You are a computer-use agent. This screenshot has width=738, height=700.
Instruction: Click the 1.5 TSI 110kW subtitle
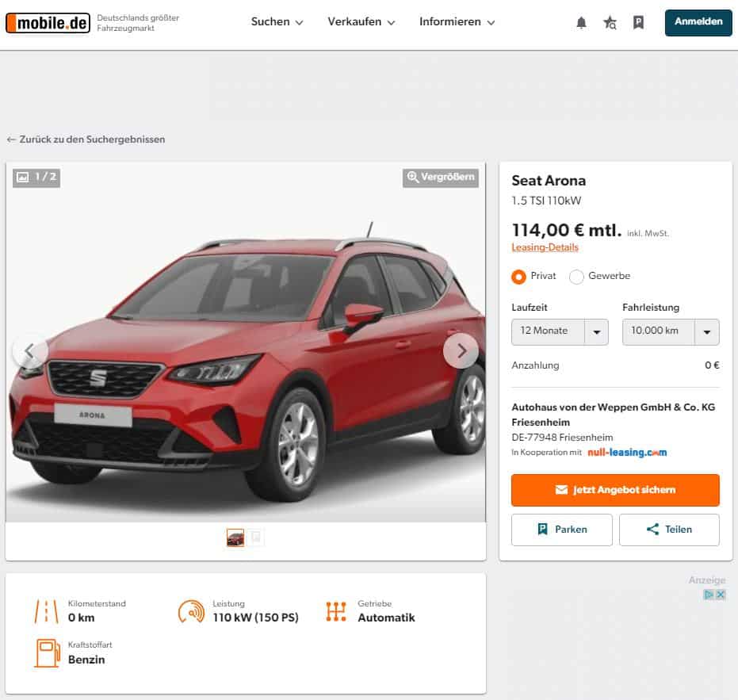pos(546,201)
